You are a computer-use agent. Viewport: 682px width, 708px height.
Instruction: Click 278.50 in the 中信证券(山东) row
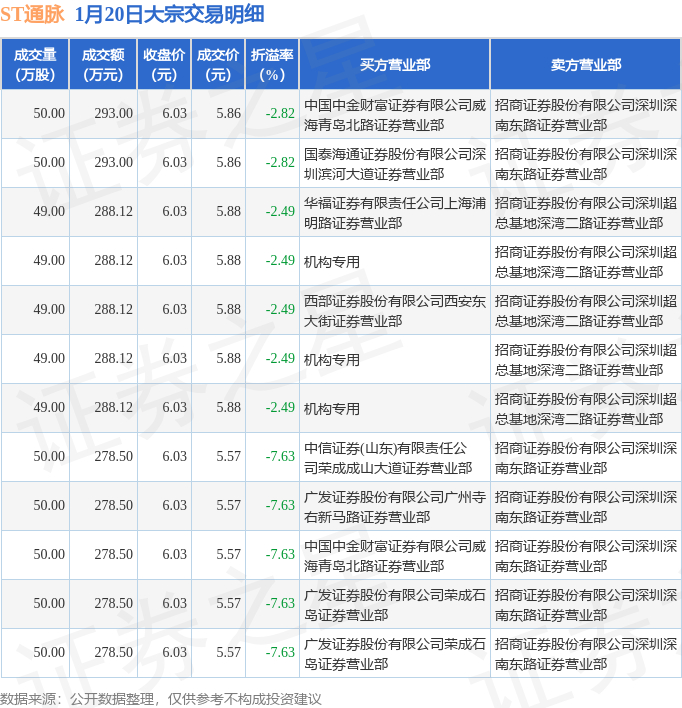click(x=113, y=456)
